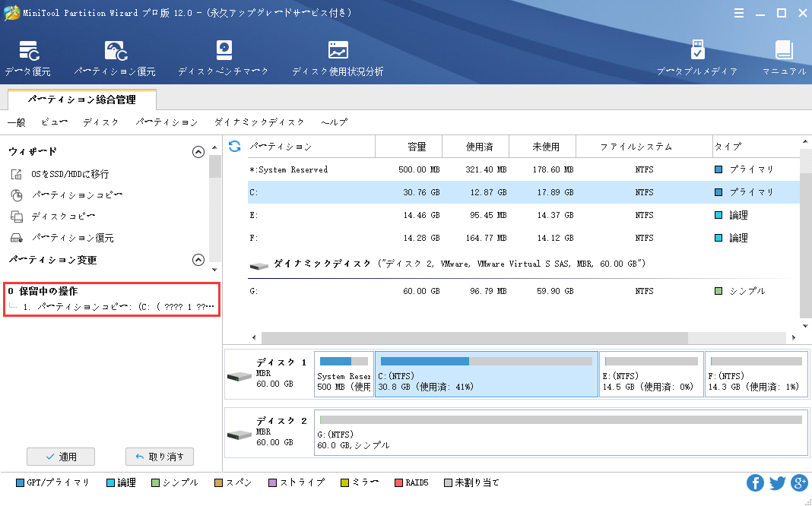
Task: Click the C: partition bar in disk map
Action: click(x=486, y=374)
